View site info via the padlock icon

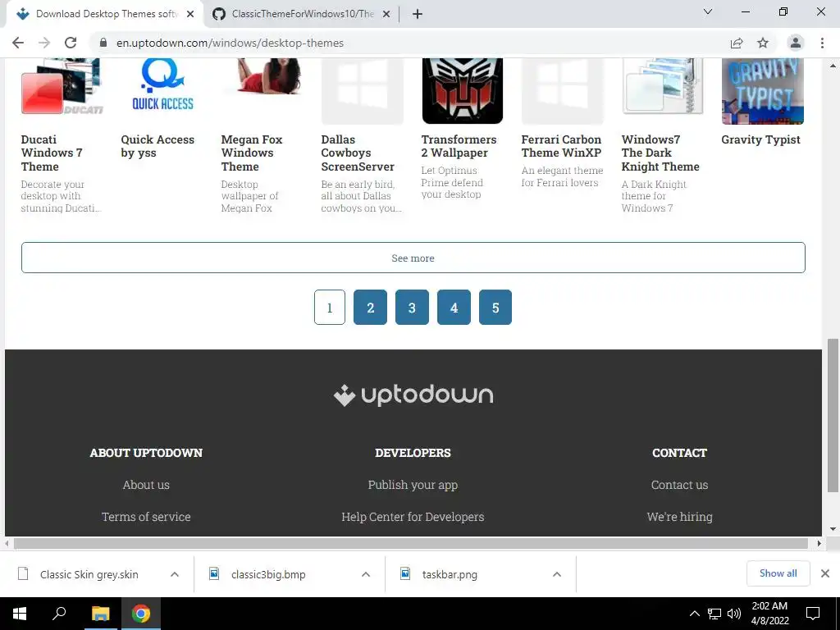(x=103, y=43)
